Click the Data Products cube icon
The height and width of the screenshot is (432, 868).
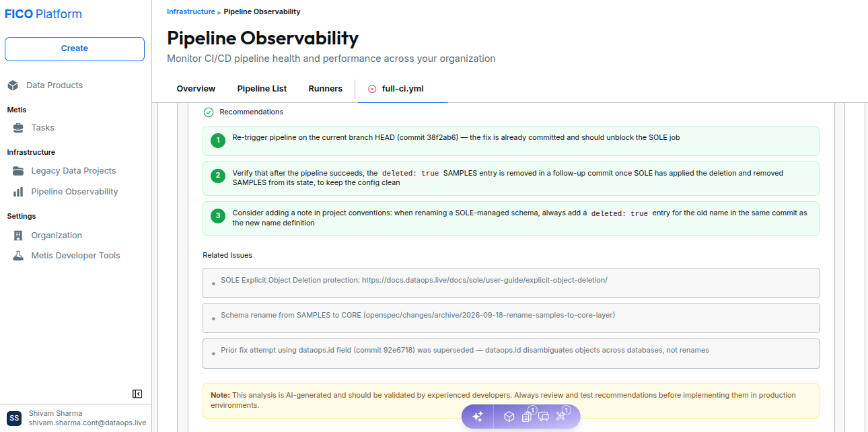click(12, 85)
